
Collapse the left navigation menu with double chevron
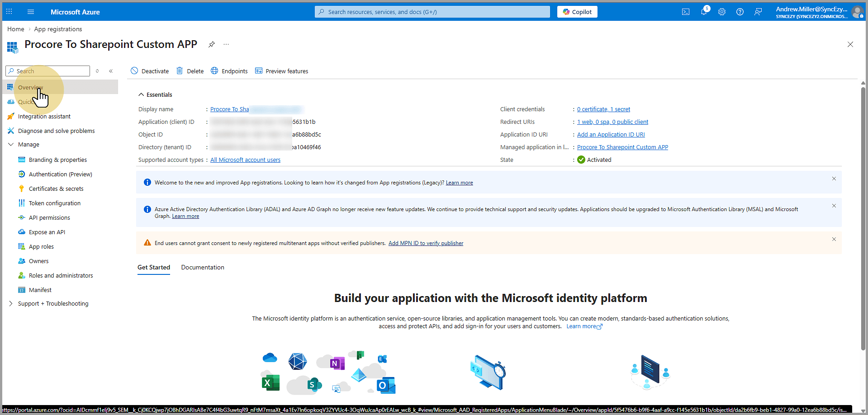pos(111,71)
